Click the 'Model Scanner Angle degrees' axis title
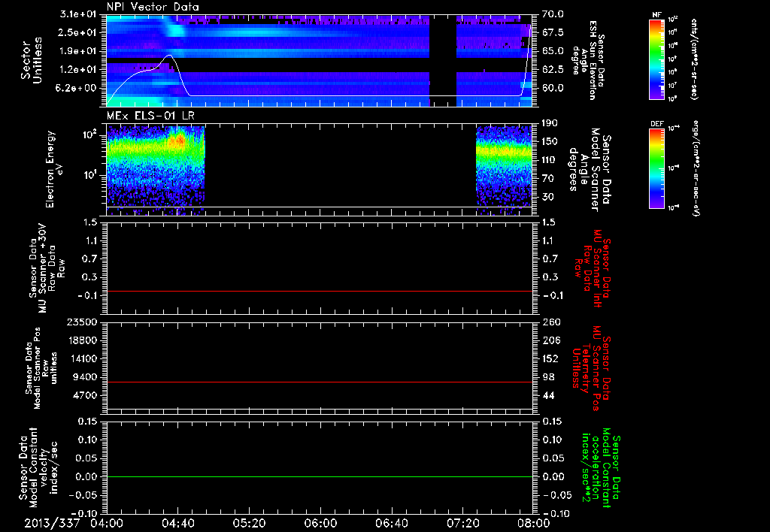Viewport: 770px width, 532px height. [590, 170]
